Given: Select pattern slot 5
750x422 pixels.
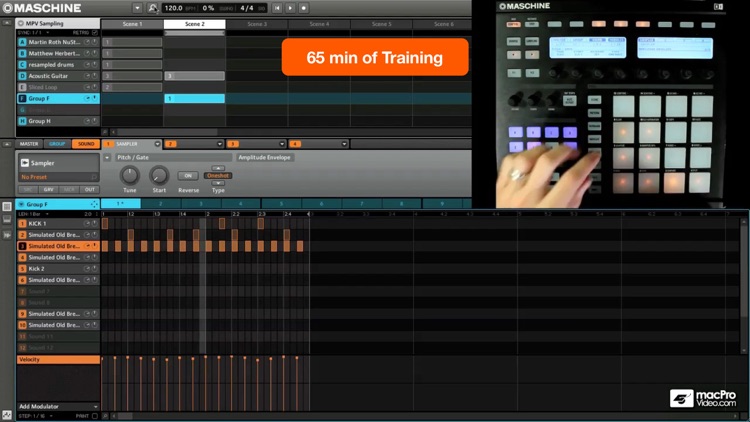Looking at the screenshot, I should [281, 204].
